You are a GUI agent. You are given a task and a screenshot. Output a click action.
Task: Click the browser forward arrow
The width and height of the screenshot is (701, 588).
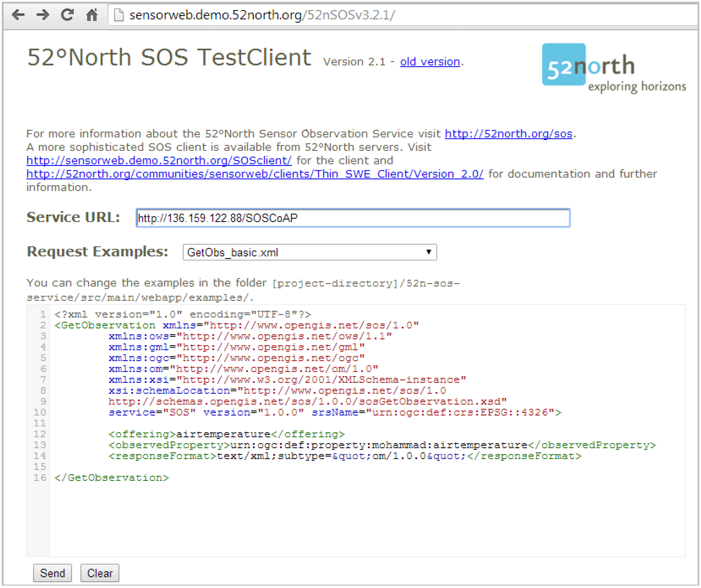pyautogui.click(x=43, y=15)
